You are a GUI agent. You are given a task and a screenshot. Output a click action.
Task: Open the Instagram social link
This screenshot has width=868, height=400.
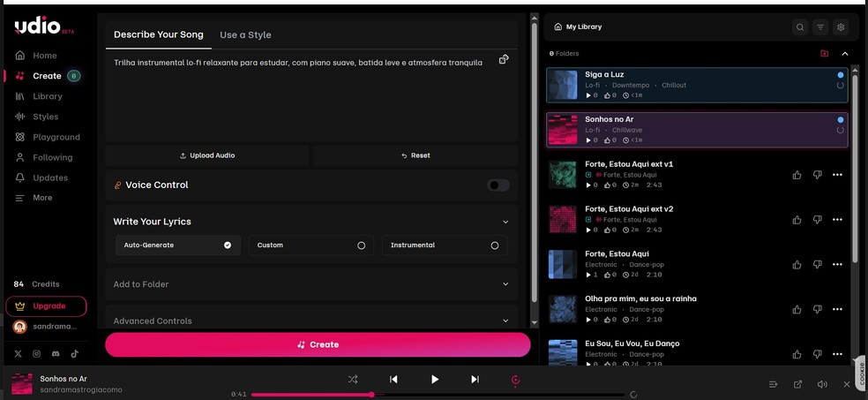click(36, 353)
